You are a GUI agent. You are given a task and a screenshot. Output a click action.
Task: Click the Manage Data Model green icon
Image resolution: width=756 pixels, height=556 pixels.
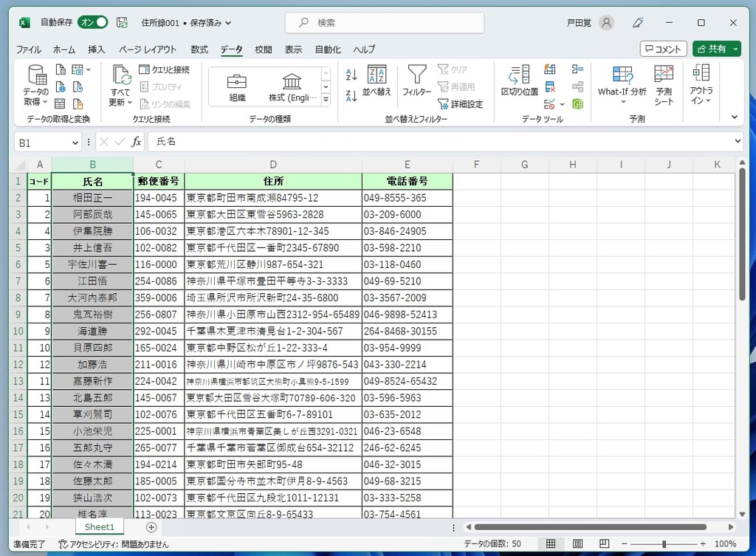click(x=577, y=103)
